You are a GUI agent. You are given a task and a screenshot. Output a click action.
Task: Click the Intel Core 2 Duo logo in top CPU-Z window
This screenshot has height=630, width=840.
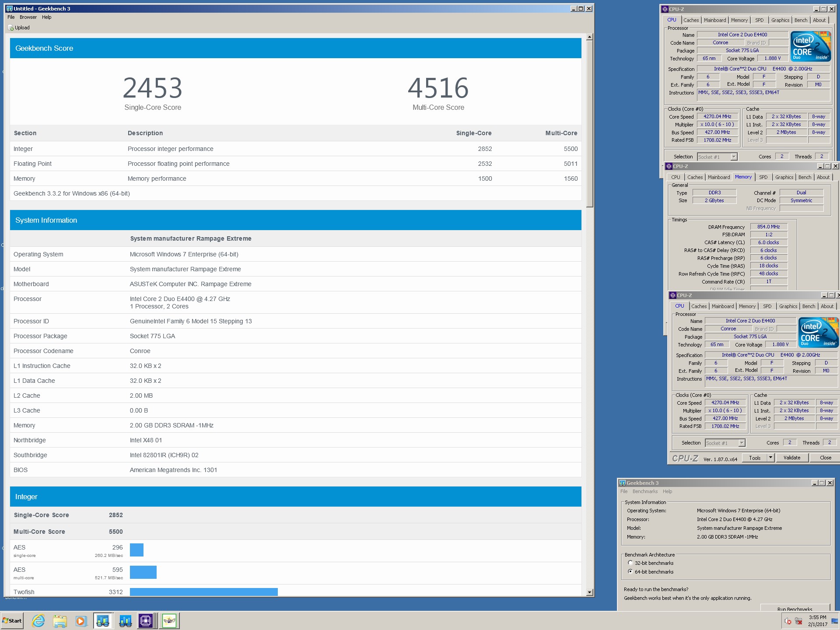(x=811, y=46)
